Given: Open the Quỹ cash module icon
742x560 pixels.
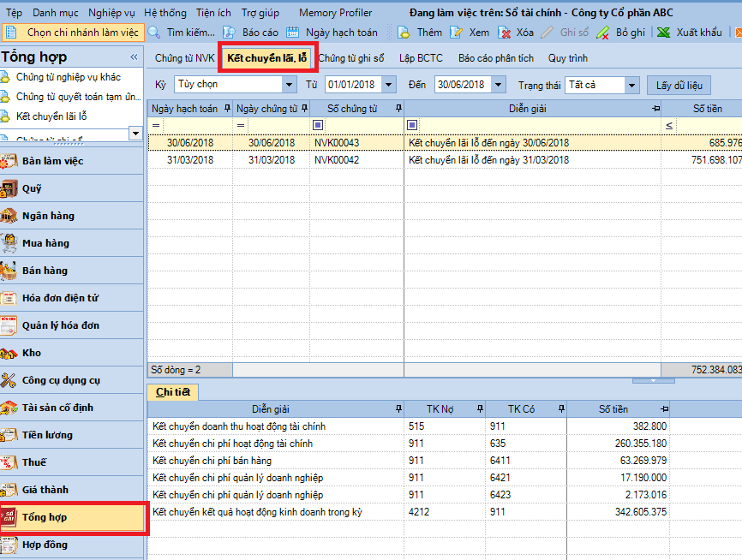Looking at the screenshot, I should point(9,188).
